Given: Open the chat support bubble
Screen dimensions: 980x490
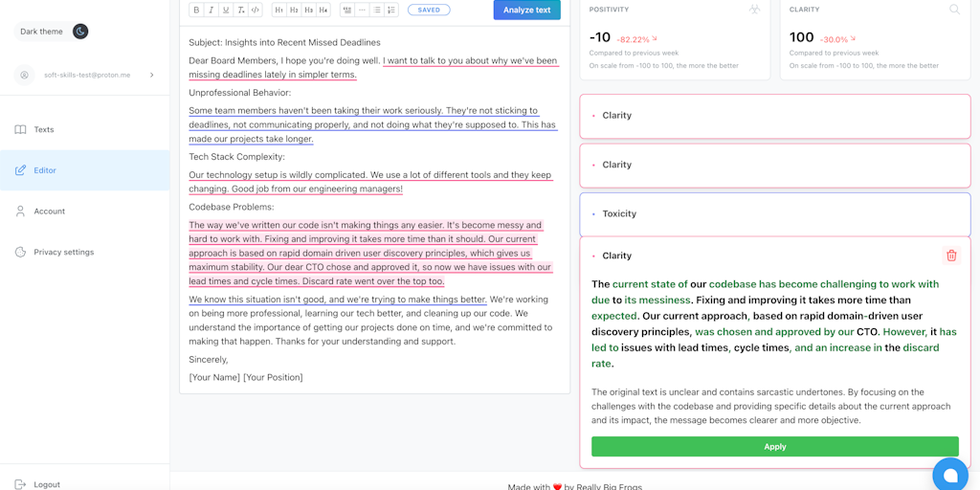Looking at the screenshot, I should pyautogui.click(x=950, y=476).
